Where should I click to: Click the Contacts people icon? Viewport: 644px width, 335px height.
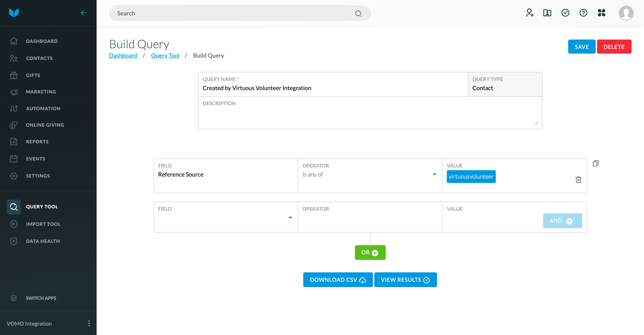coord(14,58)
